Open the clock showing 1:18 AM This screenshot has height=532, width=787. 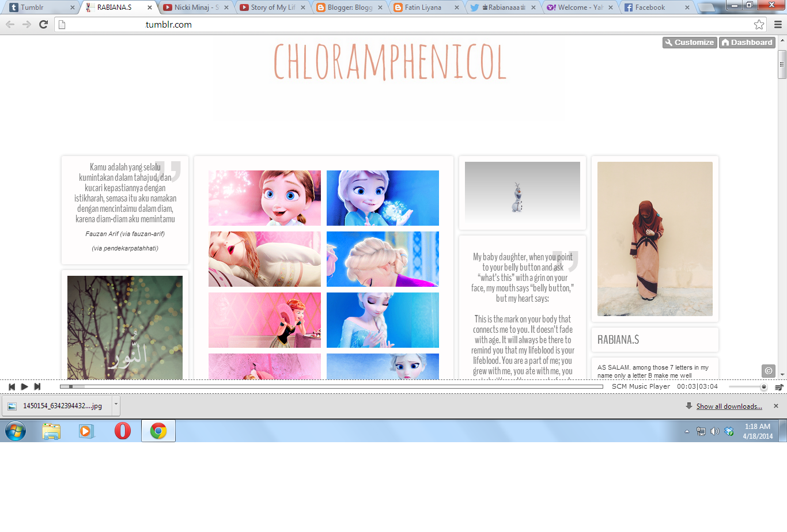point(757,431)
